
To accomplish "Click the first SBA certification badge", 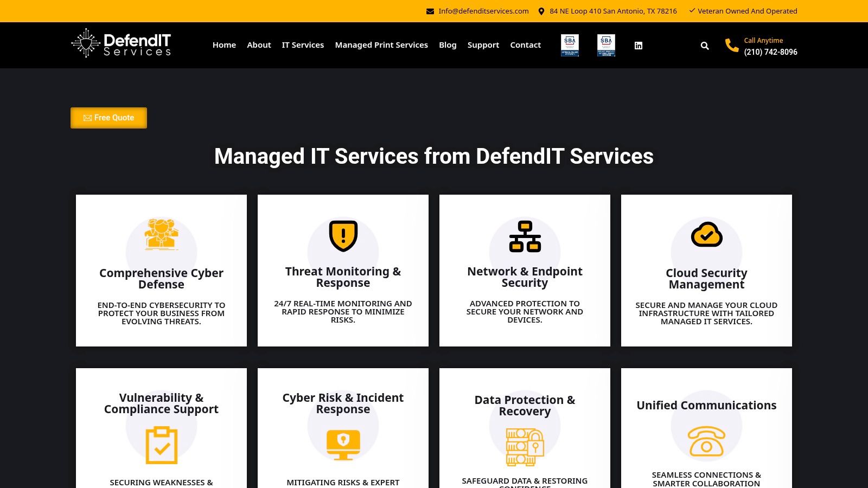I will pos(570,46).
